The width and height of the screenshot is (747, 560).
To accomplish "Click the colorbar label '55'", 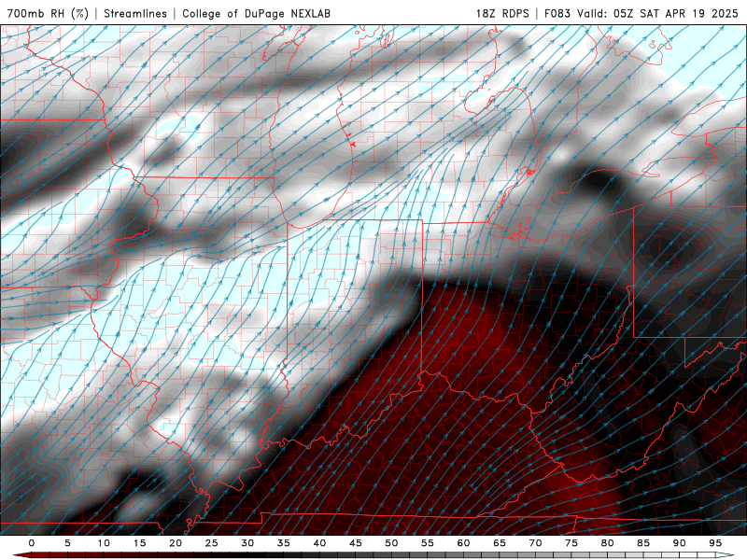I will pos(428,543).
